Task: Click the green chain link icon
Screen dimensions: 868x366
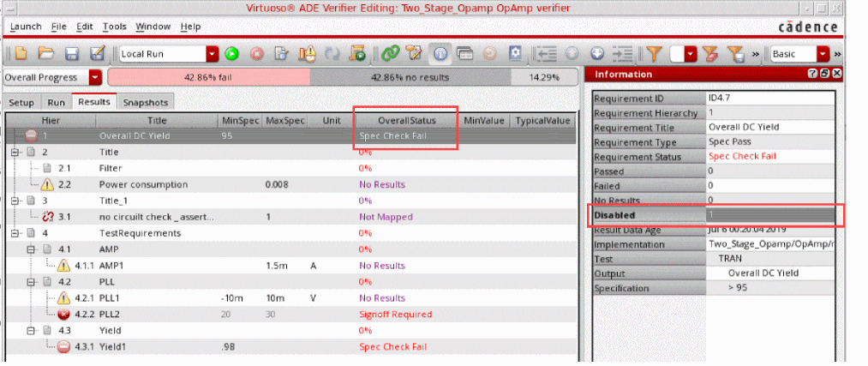Action: (x=390, y=54)
